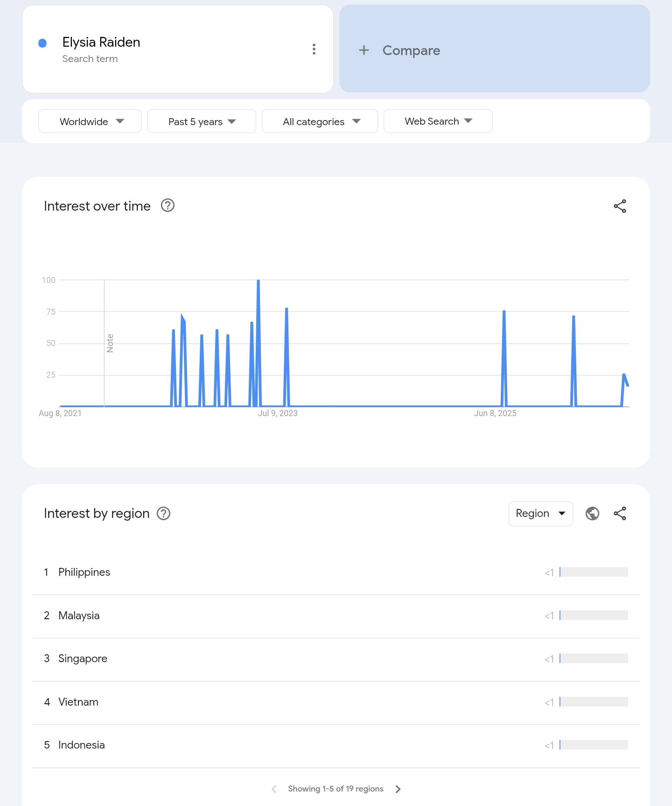
Task: Share the Interest by region card
Action: point(620,513)
